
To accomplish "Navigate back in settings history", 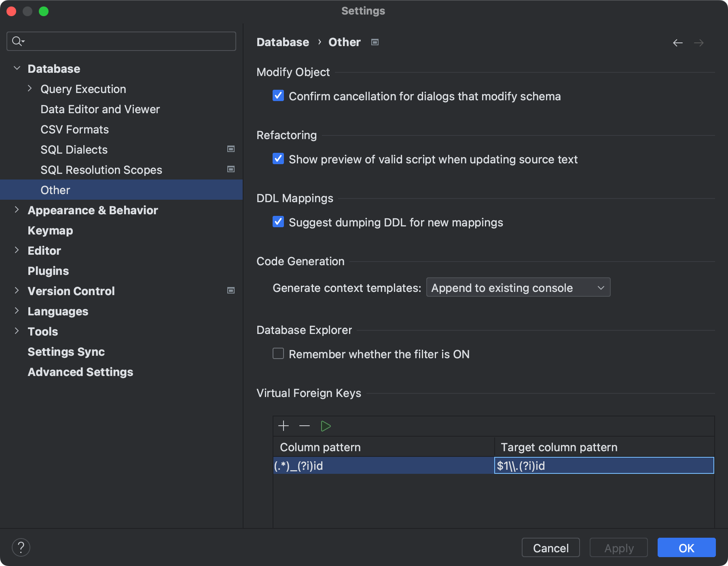I will click(x=678, y=42).
